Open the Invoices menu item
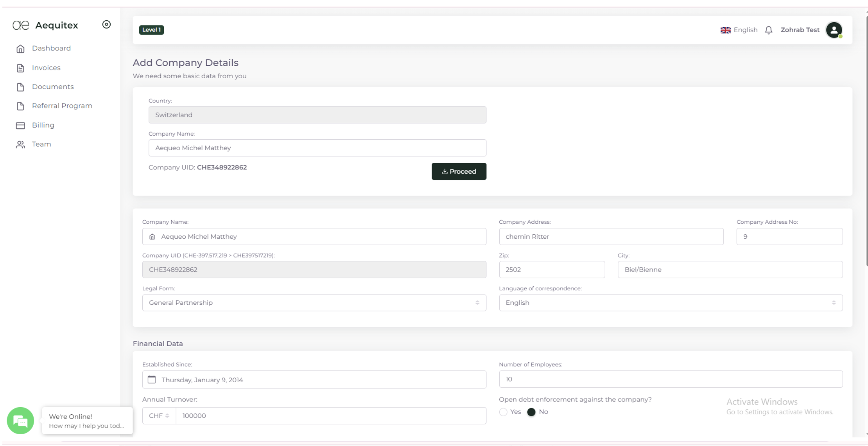This screenshot has height=446, width=868. [46, 68]
